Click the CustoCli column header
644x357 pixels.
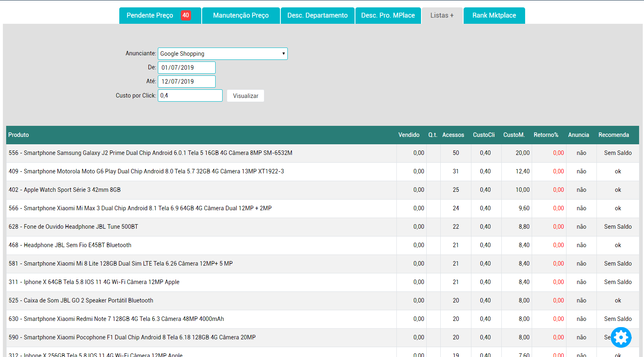tap(484, 135)
